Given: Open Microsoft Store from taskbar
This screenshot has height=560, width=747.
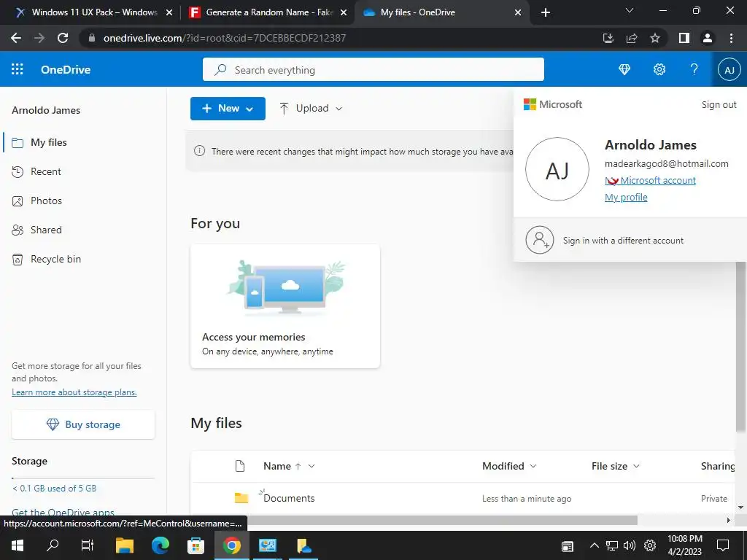Looking at the screenshot, I should tap(196, 545).
